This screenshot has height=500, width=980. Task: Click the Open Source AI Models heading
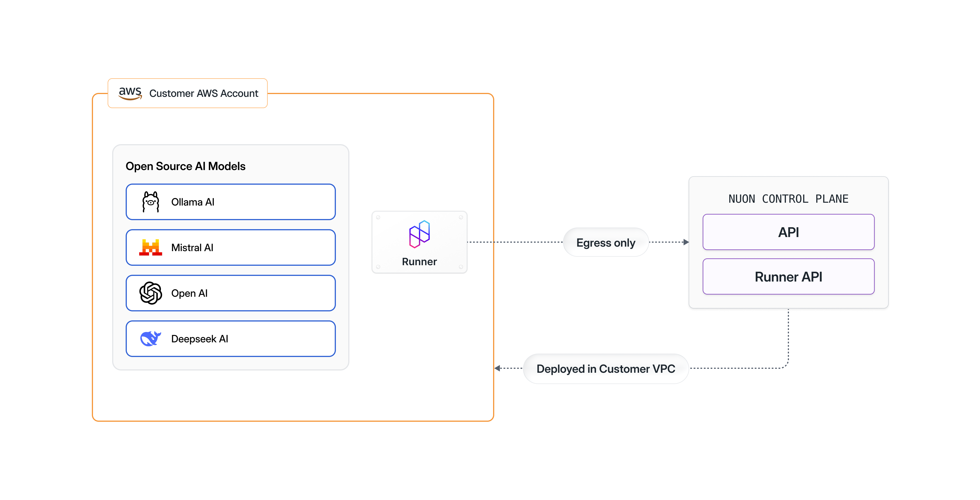[x=185, y=166]
